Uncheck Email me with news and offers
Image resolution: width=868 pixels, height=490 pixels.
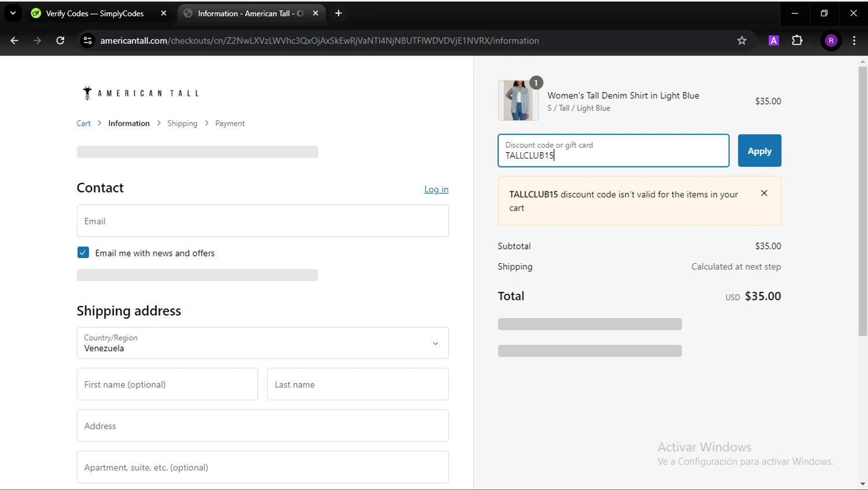point(83,253)
